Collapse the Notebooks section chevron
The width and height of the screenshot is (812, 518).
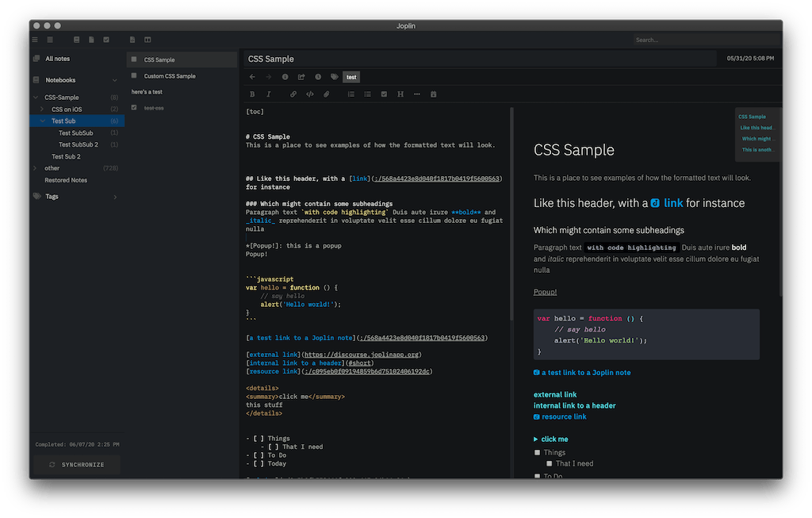114,80
